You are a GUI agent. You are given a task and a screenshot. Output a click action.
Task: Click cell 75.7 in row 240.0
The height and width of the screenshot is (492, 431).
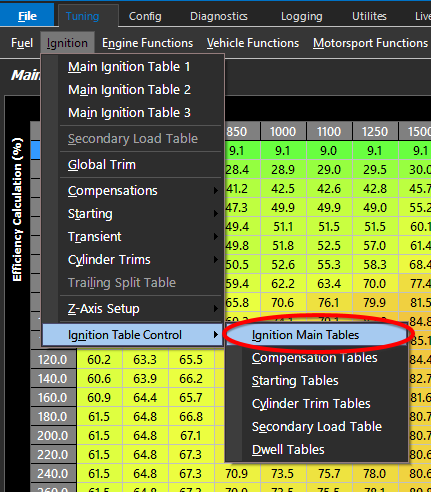click(329, 474)
